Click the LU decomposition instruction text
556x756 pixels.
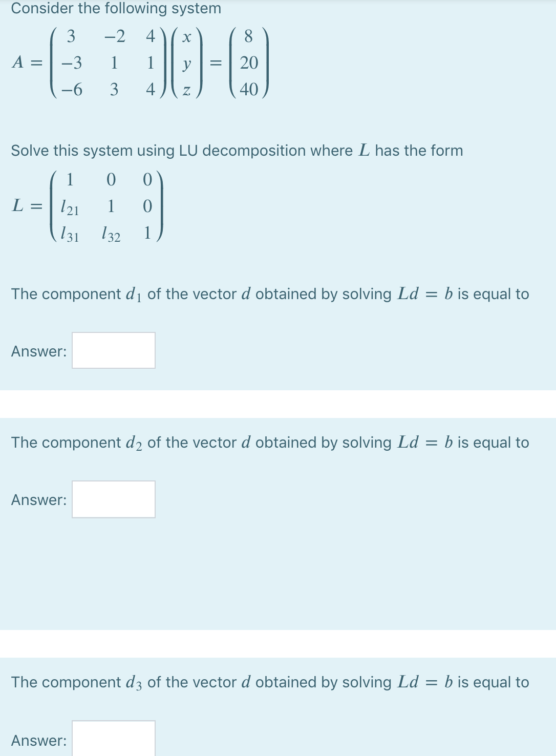(x=237, y=151)
